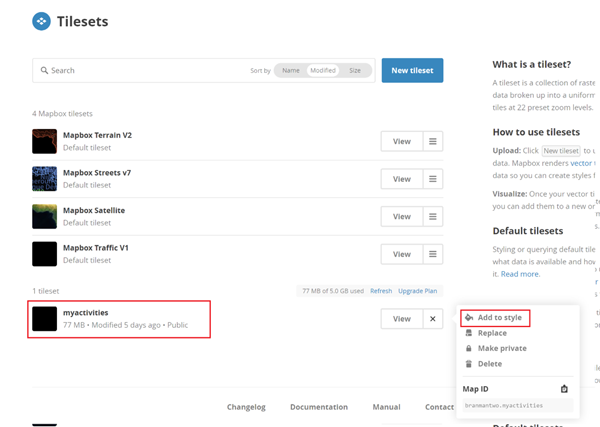
Task: Click the Mapbox Satellite name
Action: [x=94, y=210]
